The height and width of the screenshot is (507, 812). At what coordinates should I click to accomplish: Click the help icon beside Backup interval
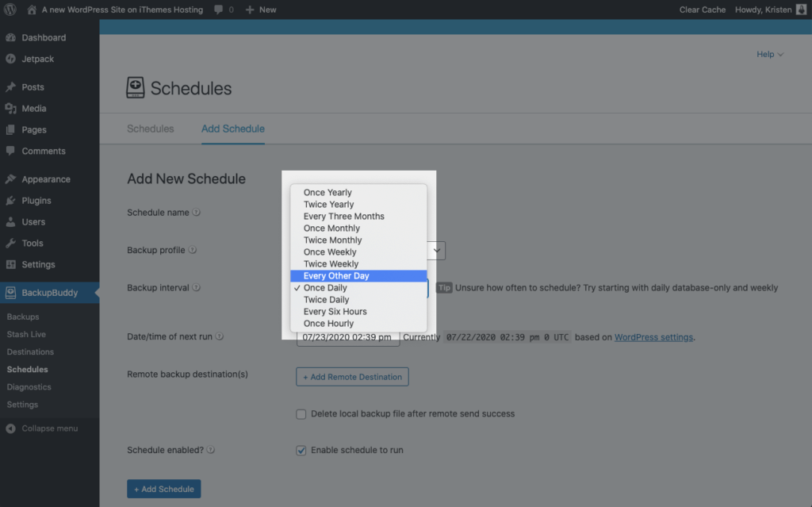197,287
